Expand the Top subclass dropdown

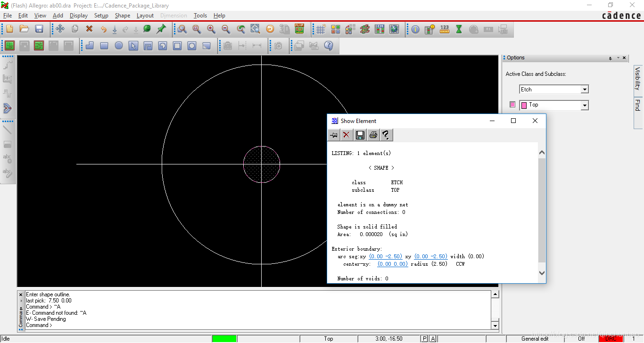click(585, 105)
